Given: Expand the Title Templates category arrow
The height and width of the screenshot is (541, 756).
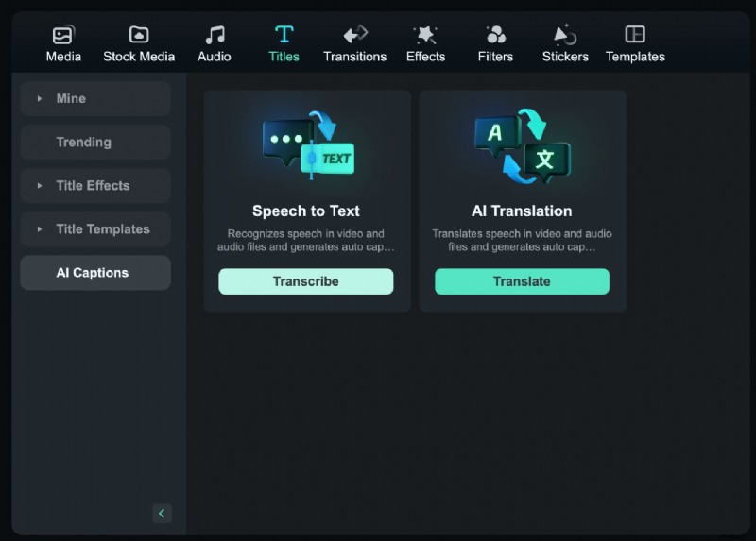Looking at the screenshot, I should [x=40, y=229].
